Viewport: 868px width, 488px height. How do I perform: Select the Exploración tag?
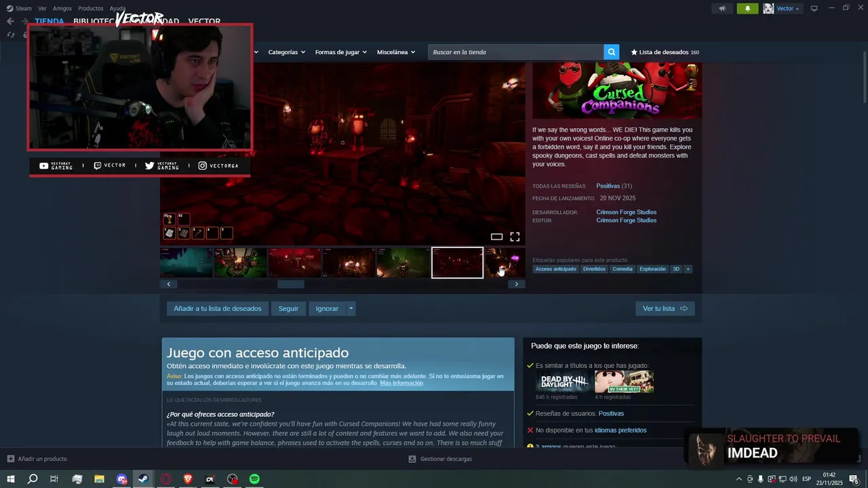(652, 269)
